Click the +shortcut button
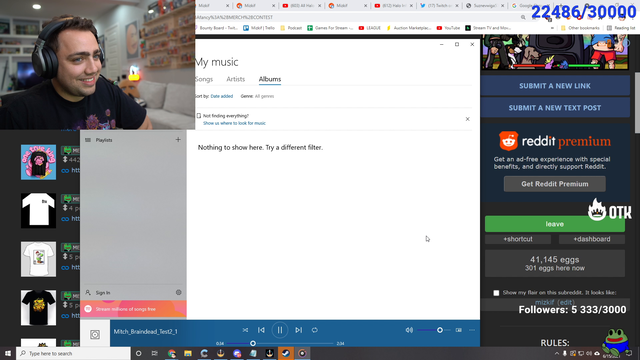This screenshot has width=640, height=360. pos(518,239)
